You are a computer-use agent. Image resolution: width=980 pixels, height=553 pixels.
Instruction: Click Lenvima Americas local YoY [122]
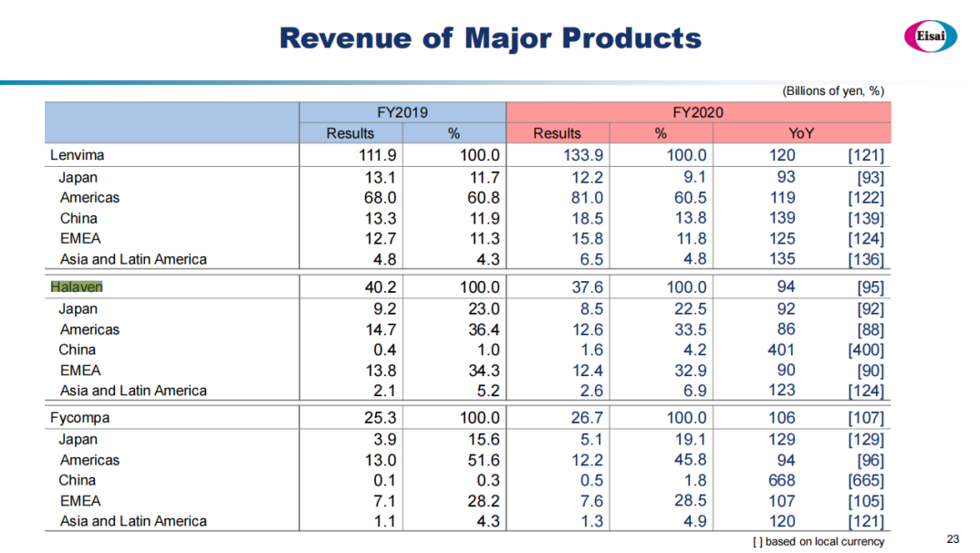(x=866, y=197)
